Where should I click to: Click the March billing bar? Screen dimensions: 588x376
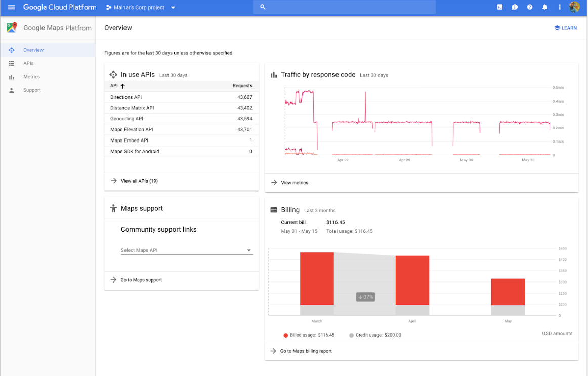[x=317, y=284]
